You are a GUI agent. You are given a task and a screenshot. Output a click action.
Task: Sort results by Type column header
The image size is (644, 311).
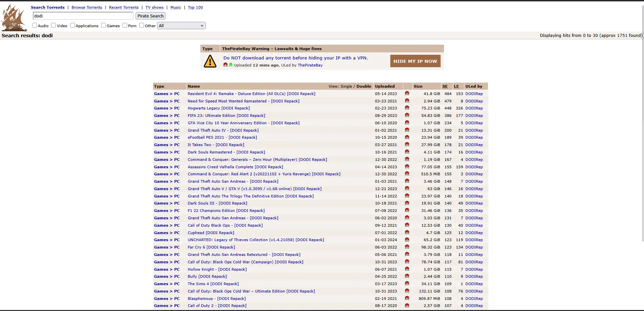159,86
